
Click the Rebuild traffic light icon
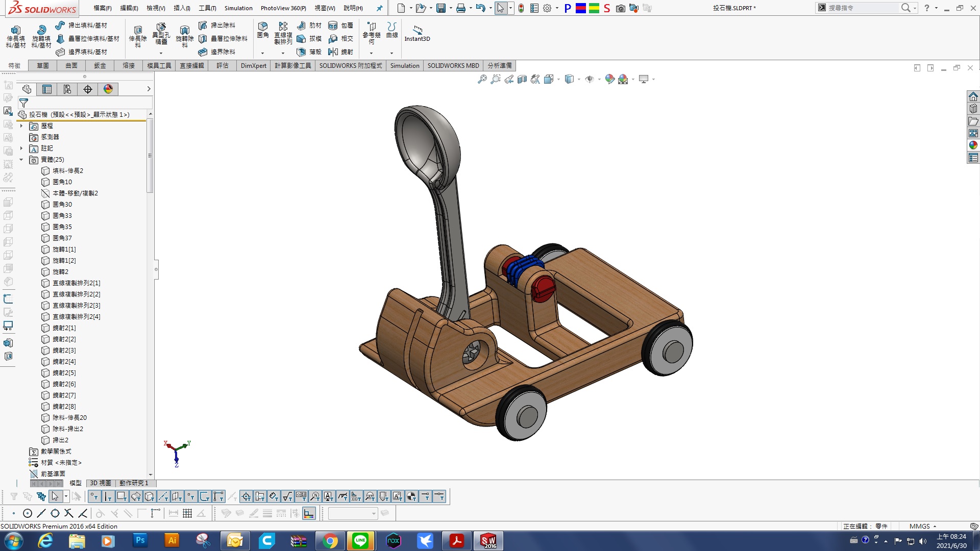point(521,8)
